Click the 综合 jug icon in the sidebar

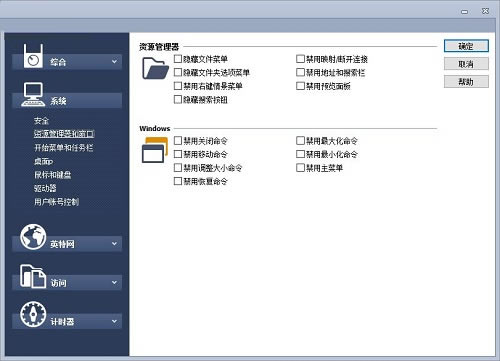pos(33,56)
